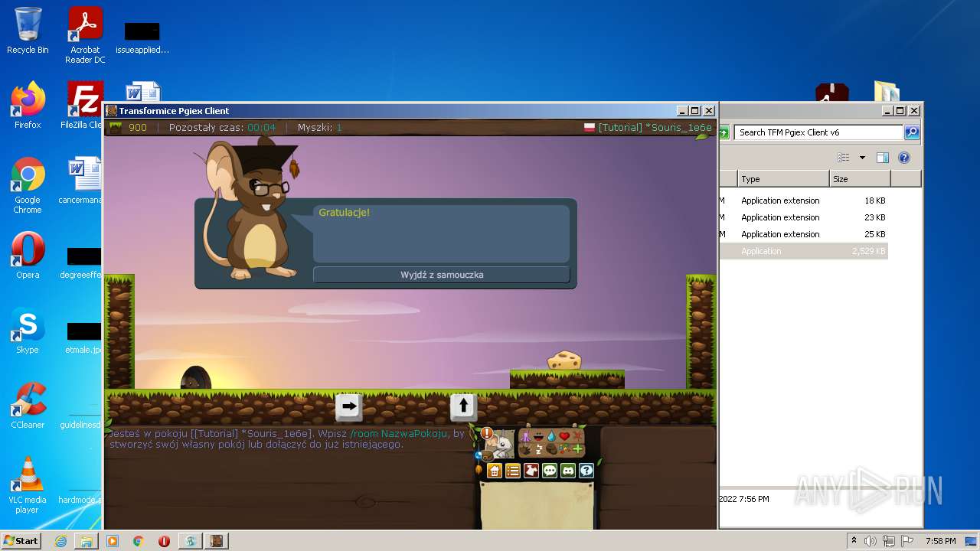Sort files by Type column header
The image size is (980, 551).
click(x=784, y=179)
